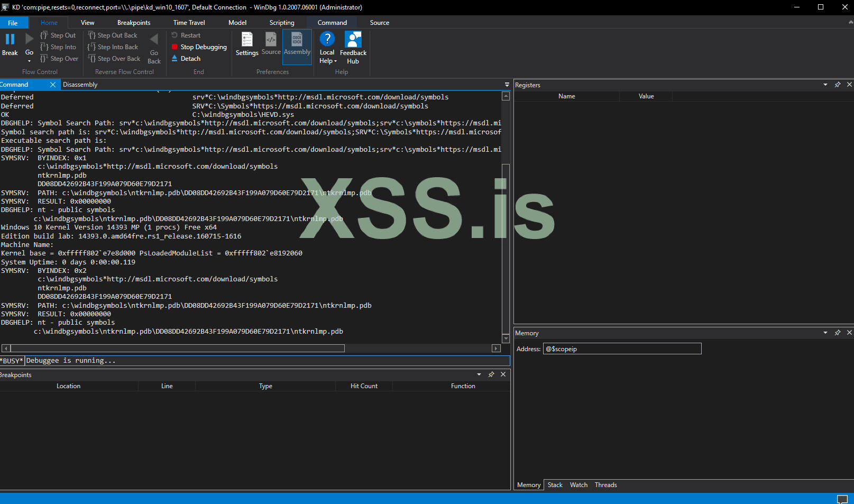The height and width of the screenshot is (504, 854).
Task: Open the Breakpoints panel options dropdown
Action: (x=479, y=374)
